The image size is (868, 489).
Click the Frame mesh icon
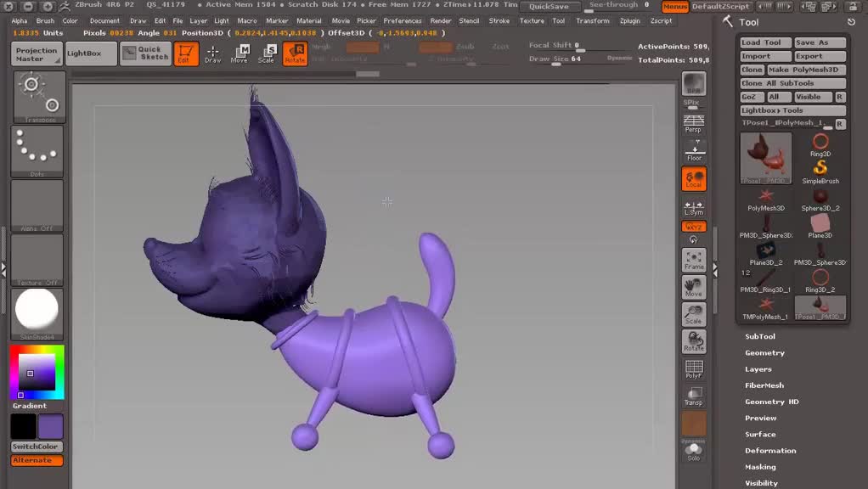pyautogui.click(x=694, y=260)
